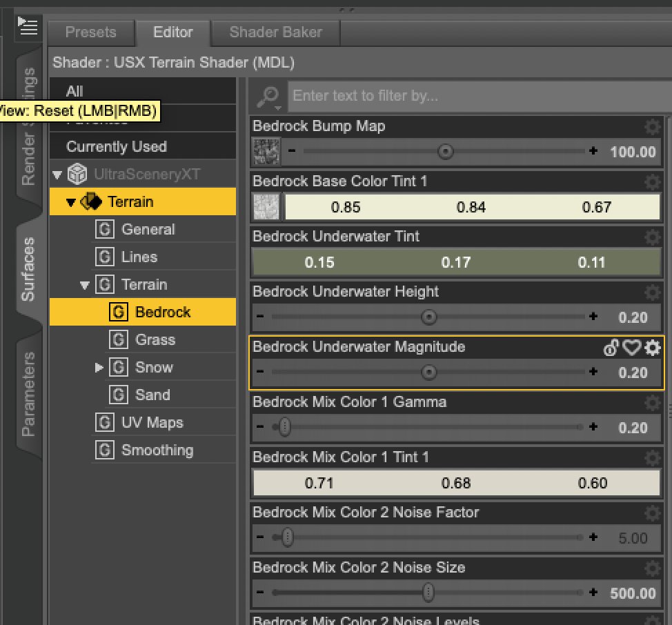
Task: Open gear settings for Bedrock Mix Color 2 Noise Factor
Action: click(653, 513)
